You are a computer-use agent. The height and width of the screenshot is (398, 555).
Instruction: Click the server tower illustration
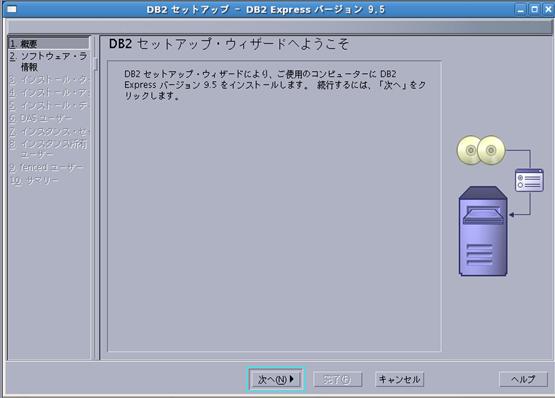pos(483,231)
